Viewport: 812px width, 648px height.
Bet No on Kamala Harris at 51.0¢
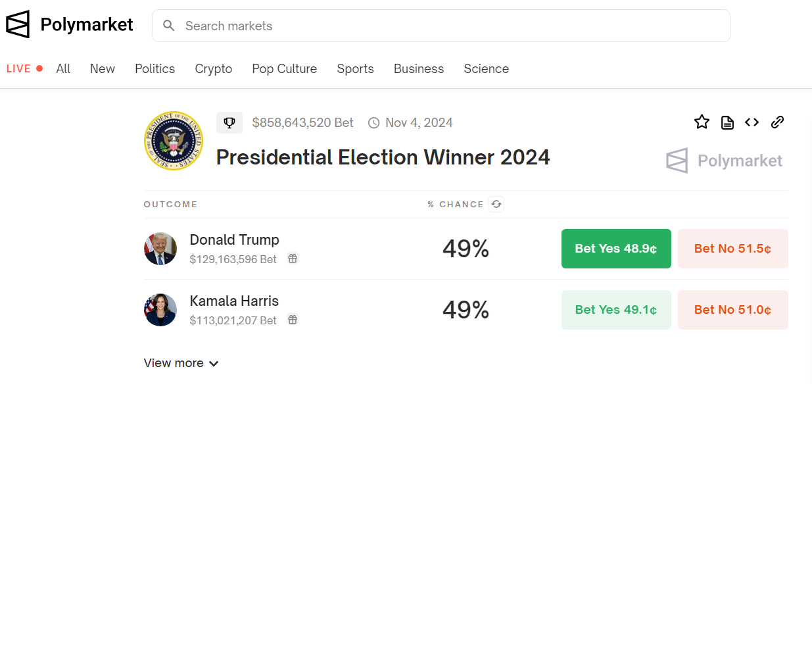tap(732, 310)
